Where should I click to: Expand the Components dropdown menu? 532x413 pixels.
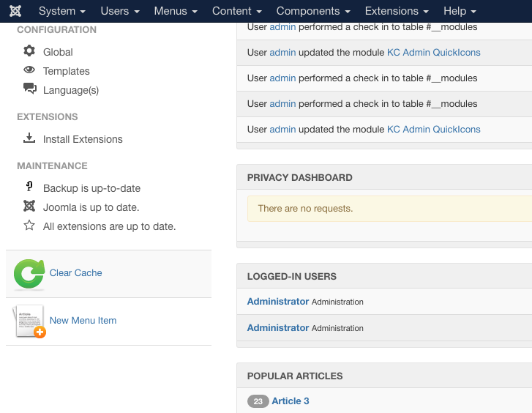pos(313,11)
